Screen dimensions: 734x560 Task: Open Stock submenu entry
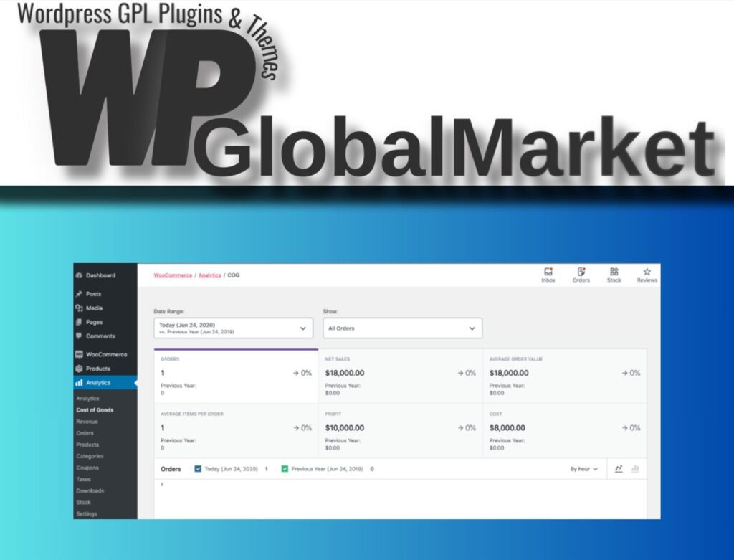[83, 503]
